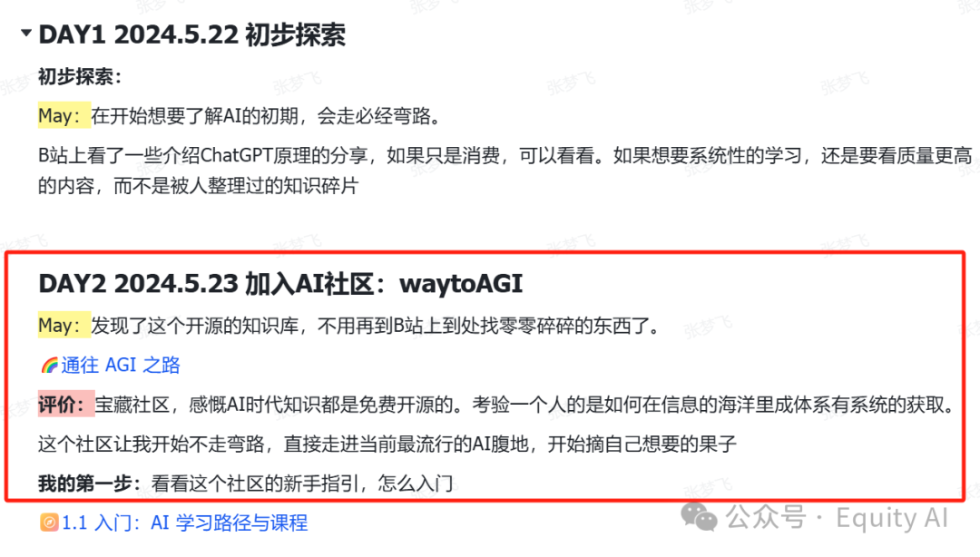Click the orange compass icon beside 1.1 入门
This screenshot has height=557, width=980.
[x=49, y=522]
